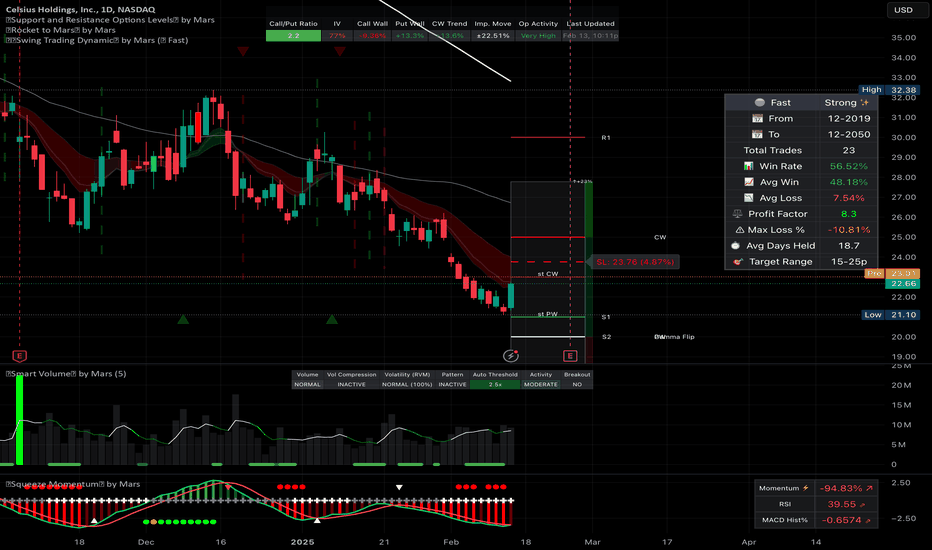Click the lightning icon beside Momentum label
932x550 pixels.
click(x=806, y=488)
